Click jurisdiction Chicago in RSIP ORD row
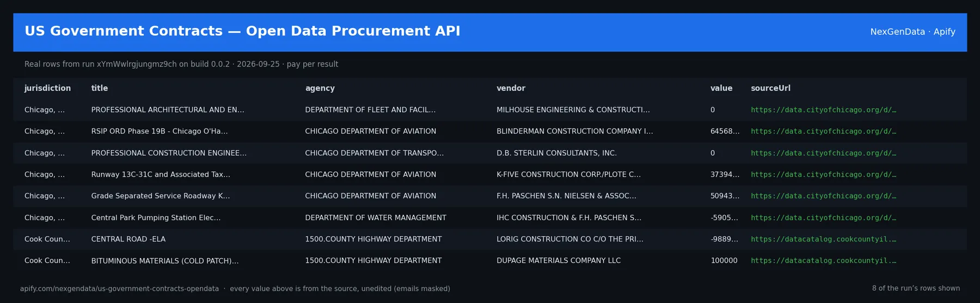980x303 pixels. tap(45, 131)
